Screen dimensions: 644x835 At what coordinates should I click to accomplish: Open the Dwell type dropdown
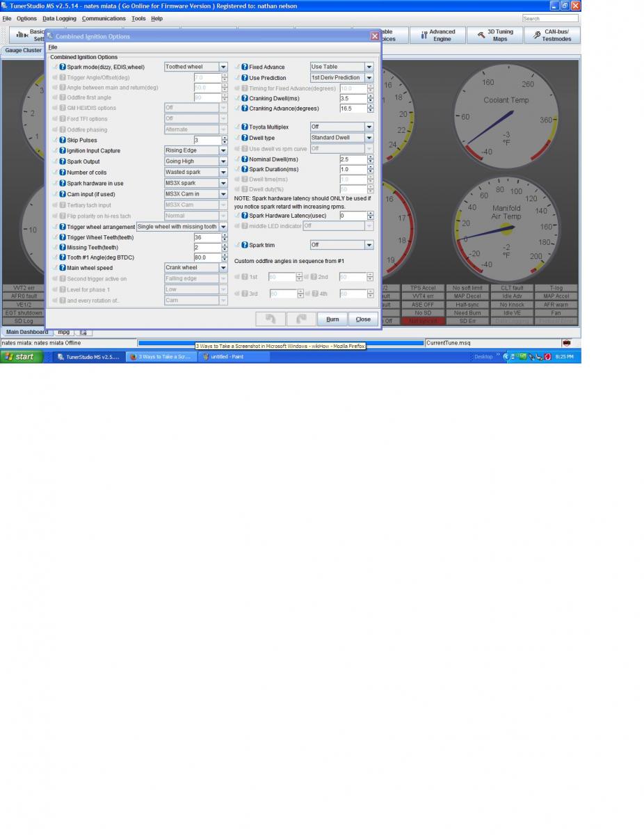pos(341,138)
